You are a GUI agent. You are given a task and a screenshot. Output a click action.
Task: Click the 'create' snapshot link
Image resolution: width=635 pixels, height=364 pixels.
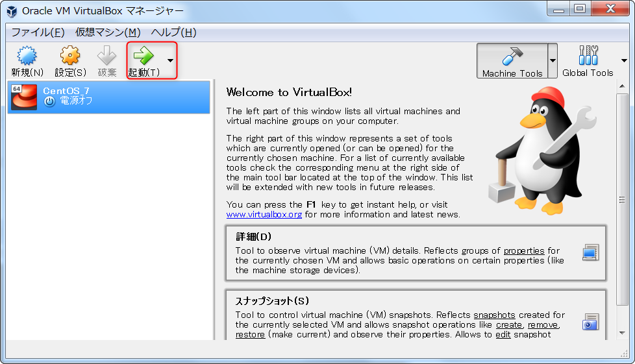coord(508,324)
